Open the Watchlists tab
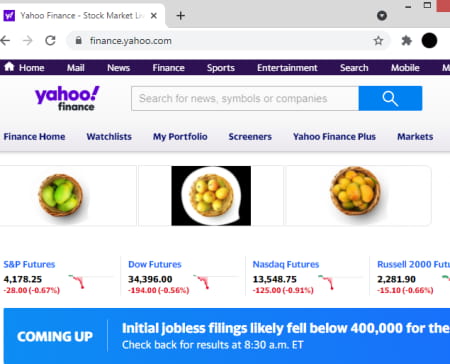This screenshot has width=450, height=364. coord(109,137)
